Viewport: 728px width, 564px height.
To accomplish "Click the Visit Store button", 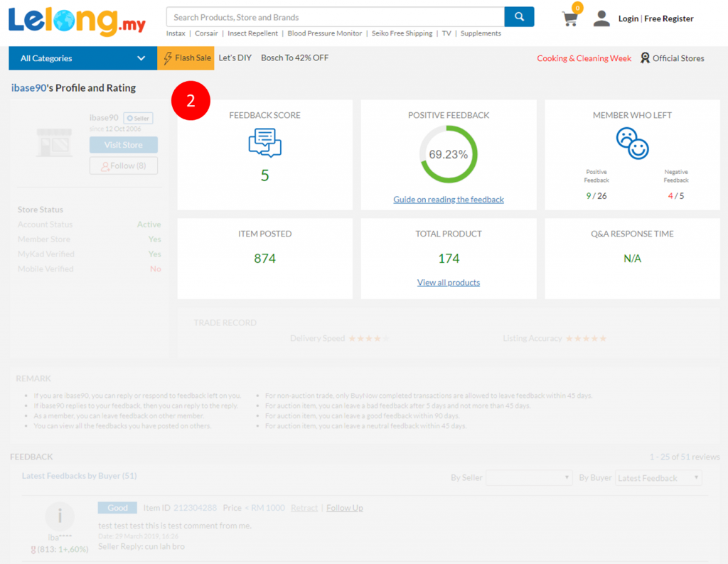I will [124, 145].
